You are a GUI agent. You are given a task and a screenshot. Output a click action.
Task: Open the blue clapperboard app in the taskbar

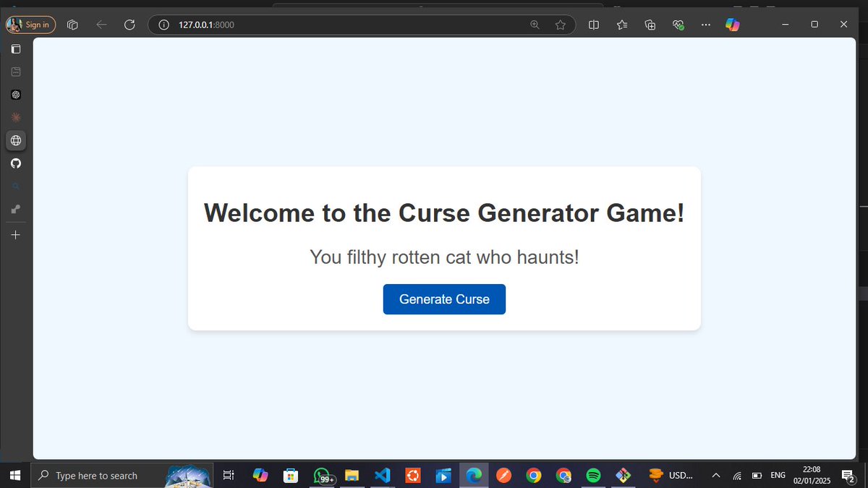(x=443, y=476)
